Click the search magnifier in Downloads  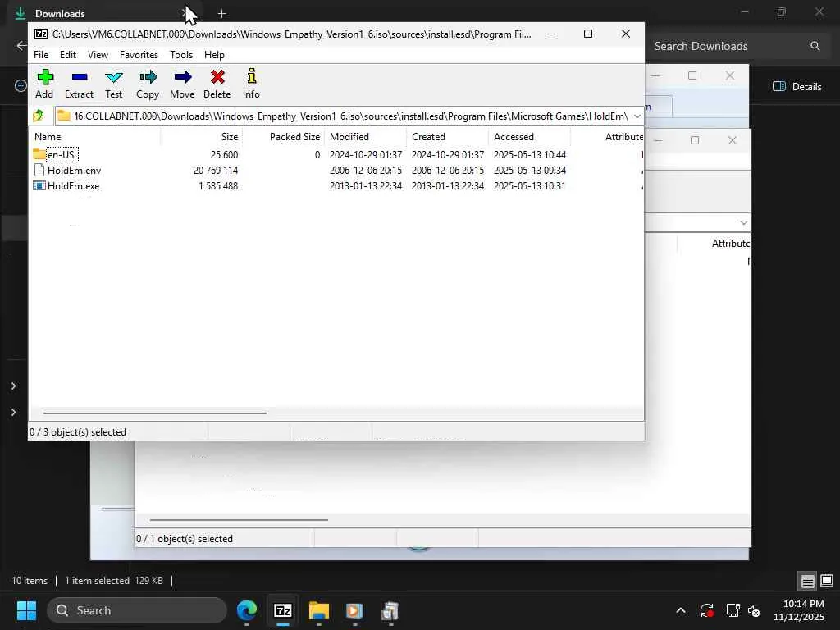pyautogui.click(x=815, y=46)
